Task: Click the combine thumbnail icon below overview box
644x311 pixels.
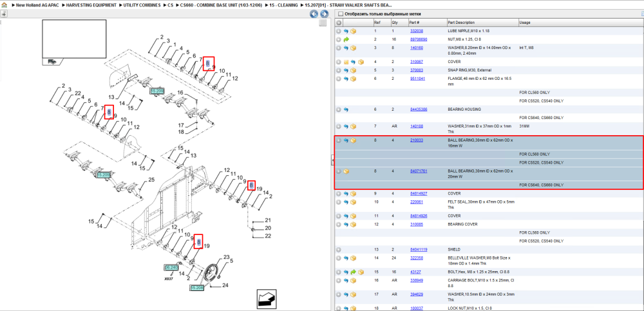Action: 52,62
